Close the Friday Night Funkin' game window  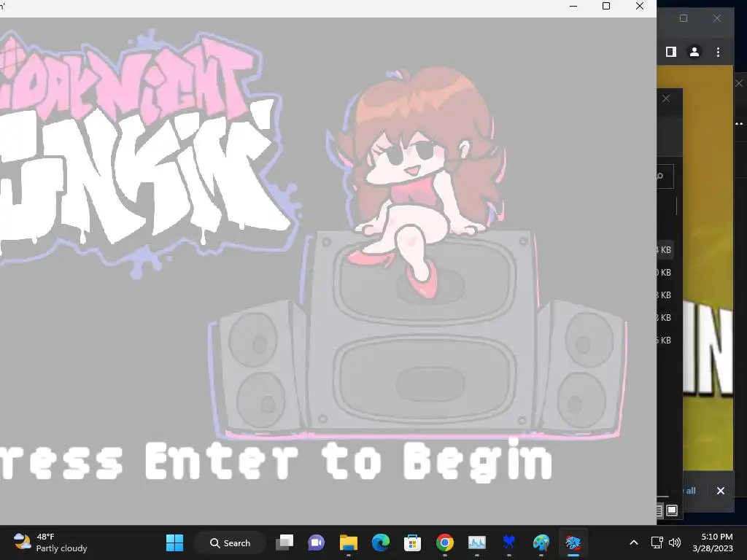(640, 6)
